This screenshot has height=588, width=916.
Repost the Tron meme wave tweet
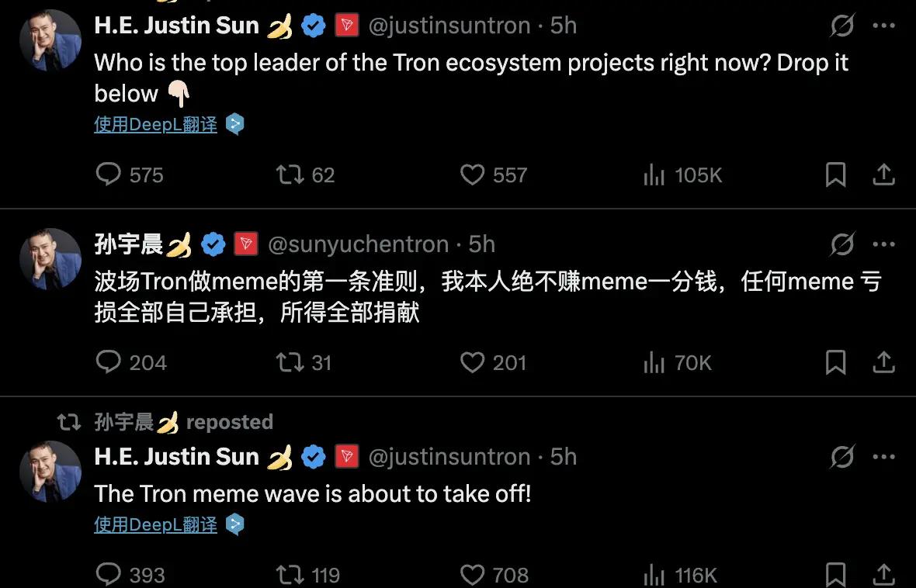290,575
